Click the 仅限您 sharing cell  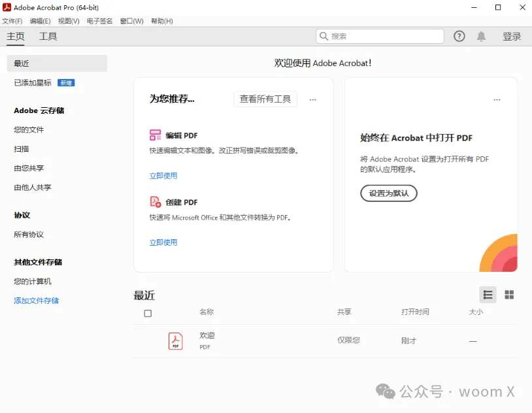click(x=348, y=340)
